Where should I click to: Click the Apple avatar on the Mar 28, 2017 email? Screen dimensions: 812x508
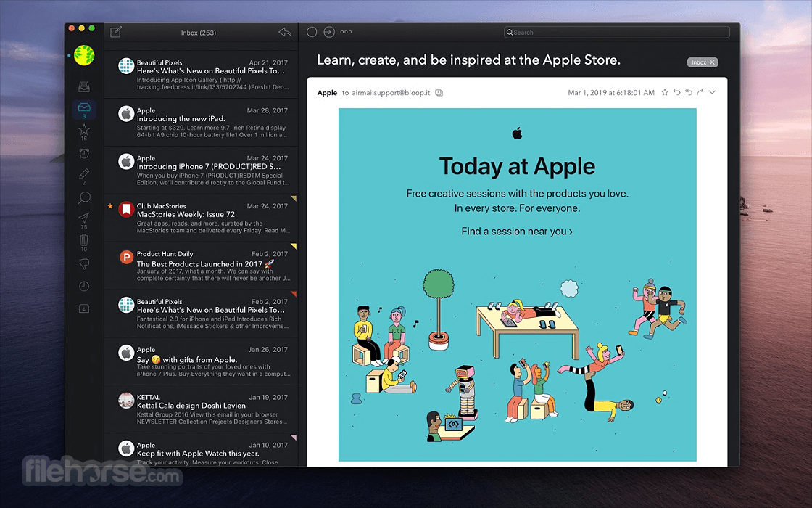[126, 113]
